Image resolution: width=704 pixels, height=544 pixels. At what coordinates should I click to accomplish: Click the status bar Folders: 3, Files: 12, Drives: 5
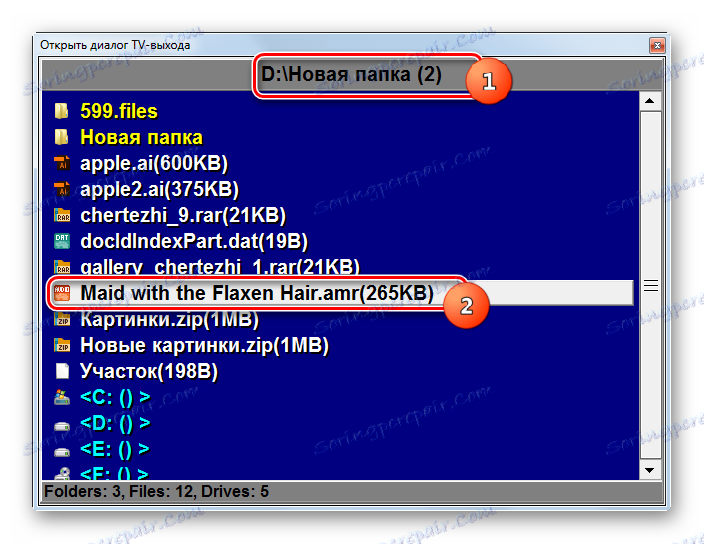point(157,491)
